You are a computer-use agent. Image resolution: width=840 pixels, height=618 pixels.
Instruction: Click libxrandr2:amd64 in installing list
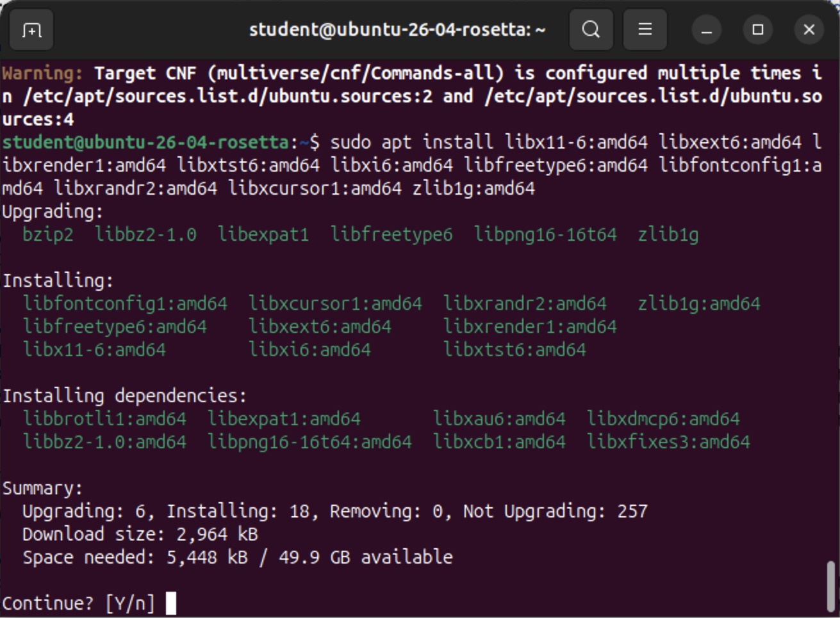click(x=525, y=304)
